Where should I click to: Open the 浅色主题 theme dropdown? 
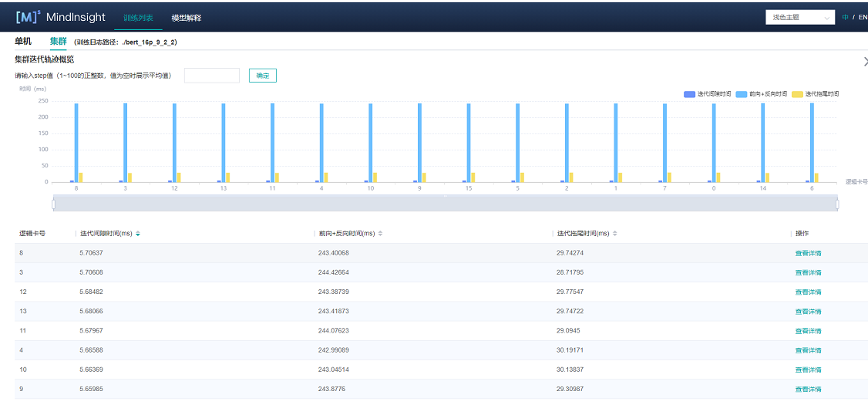pos(800,17)
